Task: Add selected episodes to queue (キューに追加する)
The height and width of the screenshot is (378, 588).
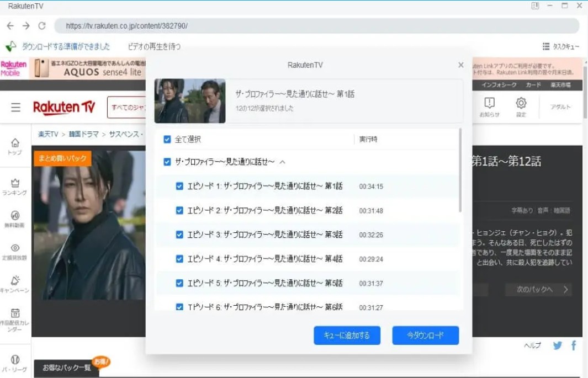Action: [x=347, y=336]
